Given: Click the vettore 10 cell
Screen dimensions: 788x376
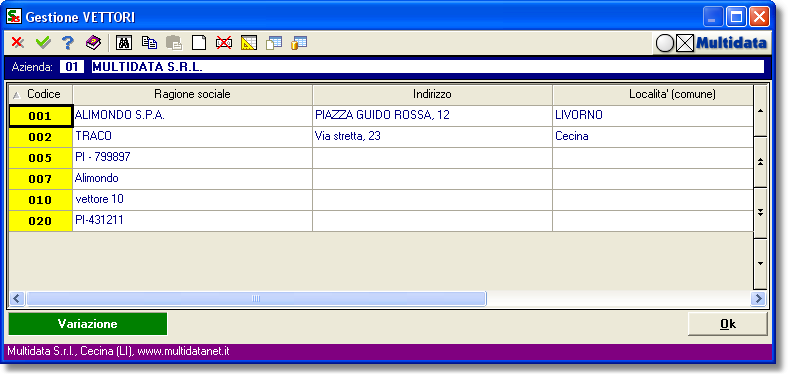Looking at the screenshot, I should 192,200.
